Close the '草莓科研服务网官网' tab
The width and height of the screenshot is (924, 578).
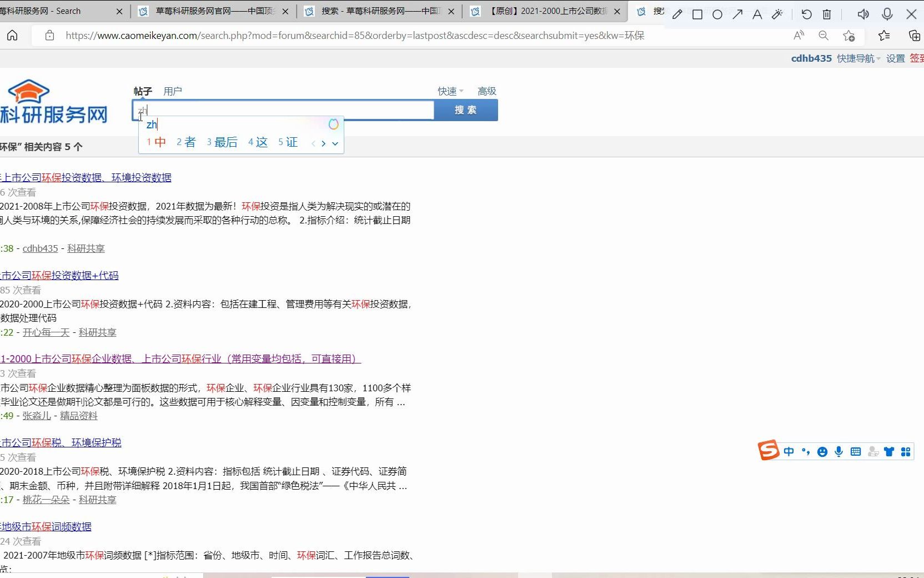(x=285, y=11)
